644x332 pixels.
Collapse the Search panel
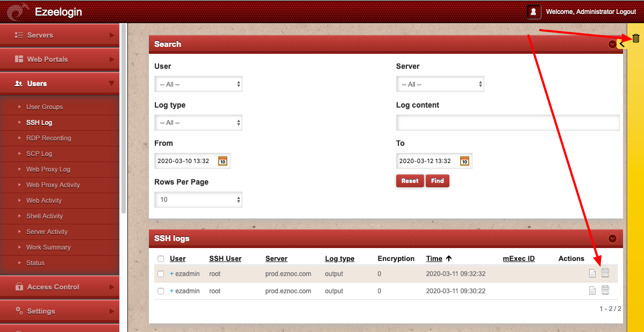point(613,44)
